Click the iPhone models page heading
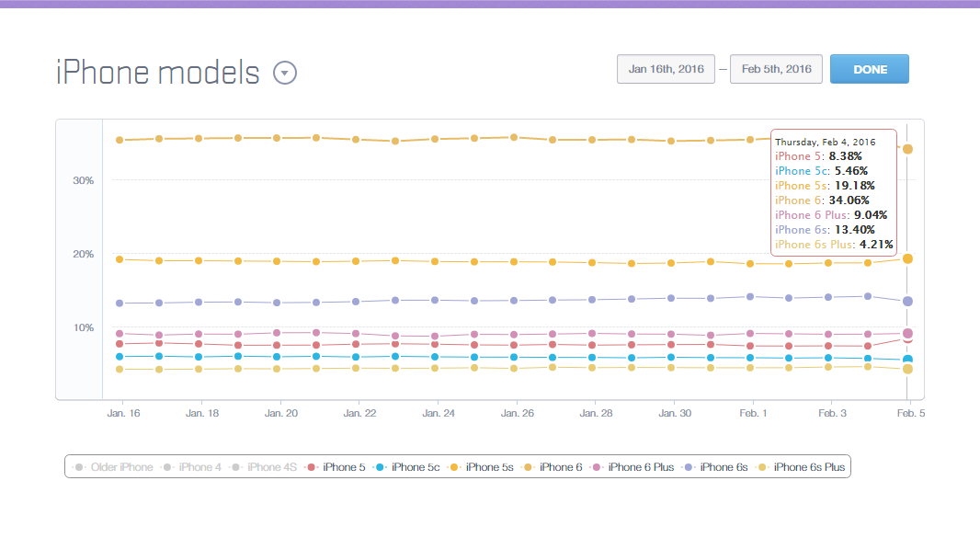 158,73
